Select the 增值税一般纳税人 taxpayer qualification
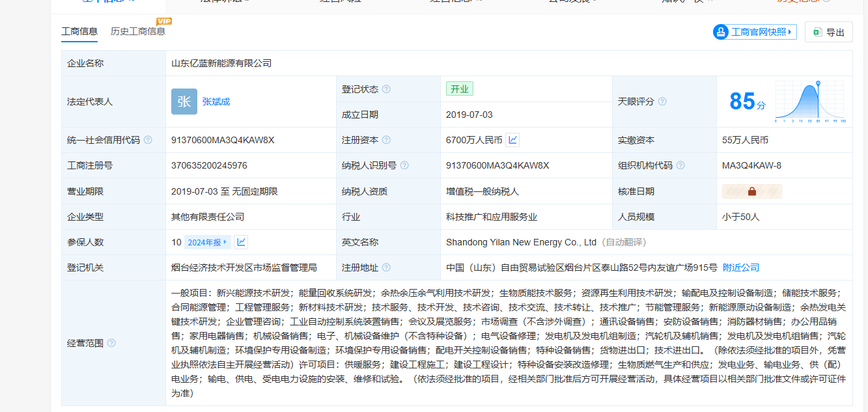The width and height of the screenshot is (868, 412). (483, 191)
